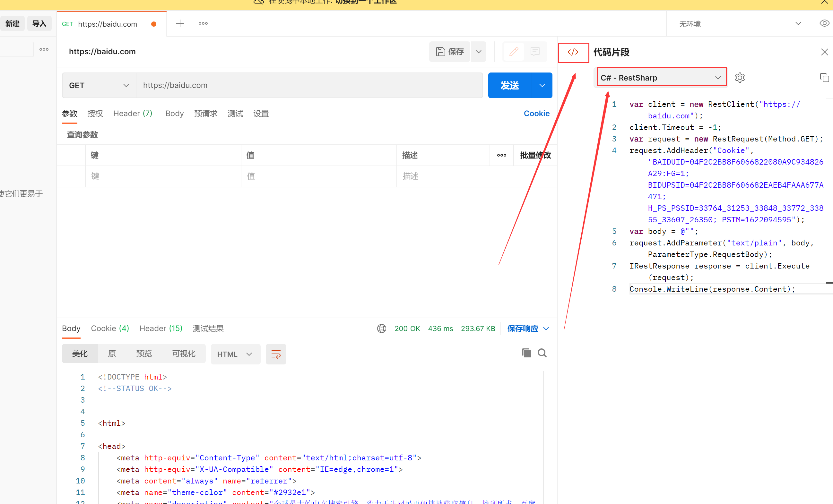Search within the response body
Image resolution: width=833 pixels, height=504 pixels.
coord(542,353)
